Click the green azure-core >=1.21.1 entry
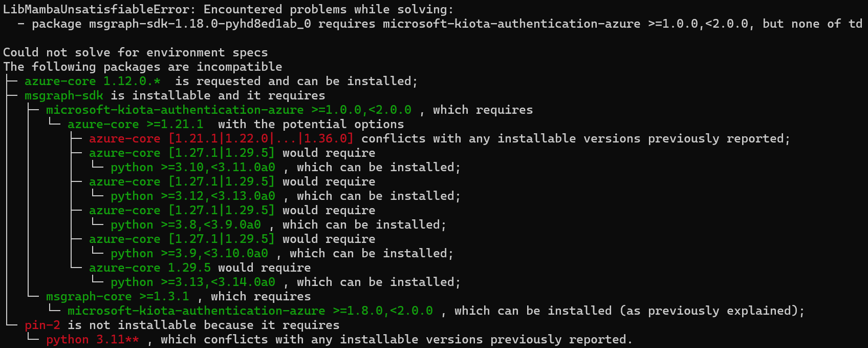The height and width of the screenshot is (348, 868). pos(136,125)
